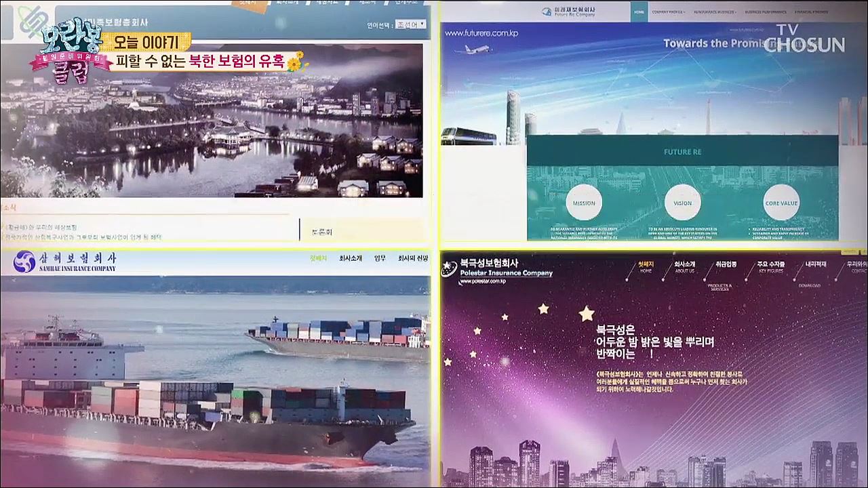Expand COMPANY PROFILE menu on Future Re
The image size is (868, 488).
pyautogui.click(x=669, y=12)
